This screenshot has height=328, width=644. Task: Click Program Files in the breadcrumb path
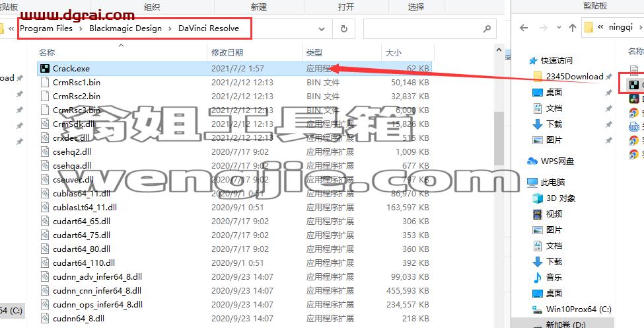[46, 28]
